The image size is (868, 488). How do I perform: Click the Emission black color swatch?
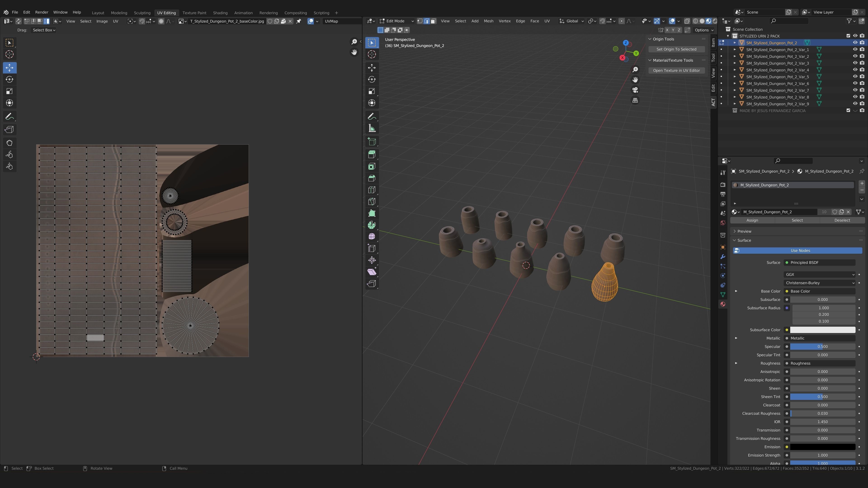pos(823,447)
